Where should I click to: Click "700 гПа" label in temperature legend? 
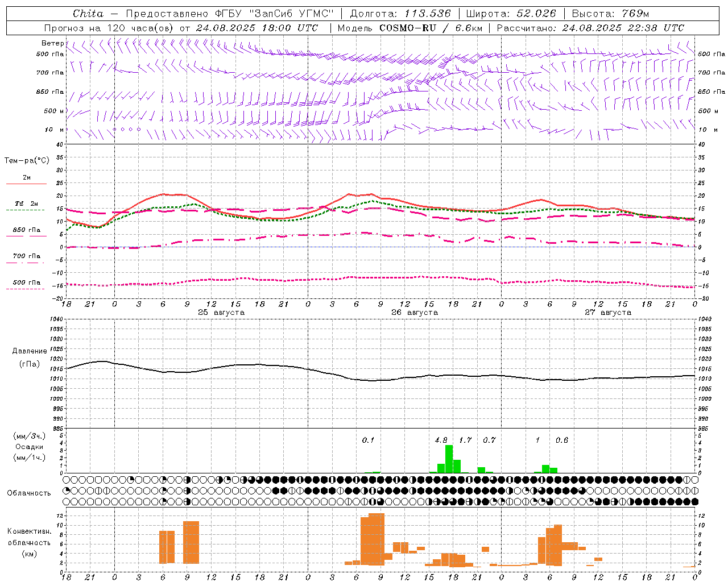[26, 256]
